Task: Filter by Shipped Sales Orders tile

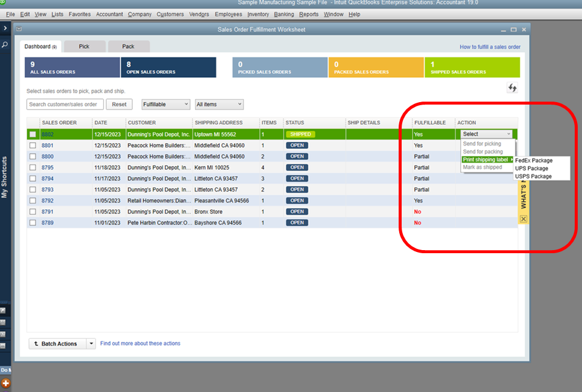Action: pos(473,67)
